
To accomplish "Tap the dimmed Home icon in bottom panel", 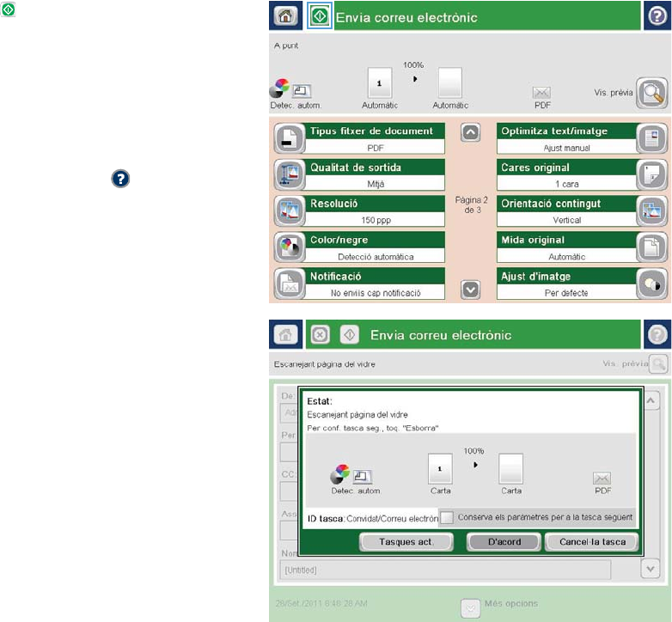I will 285,334.
